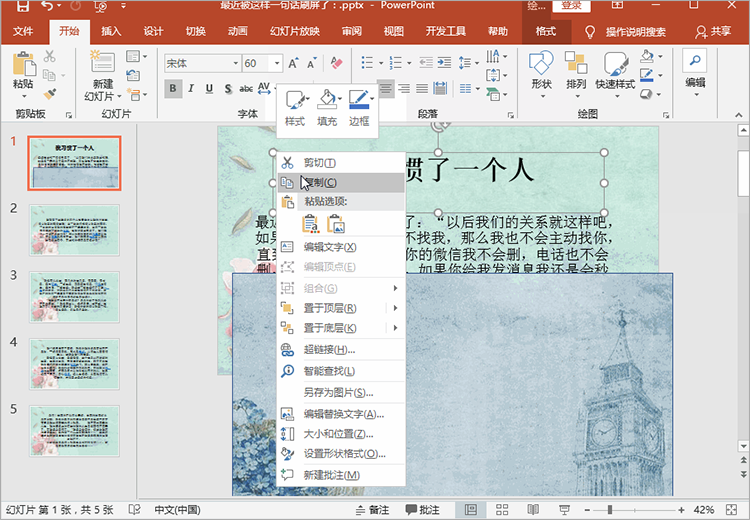
Task: Click the Justify alignment icon
Action: pos(422,89)
